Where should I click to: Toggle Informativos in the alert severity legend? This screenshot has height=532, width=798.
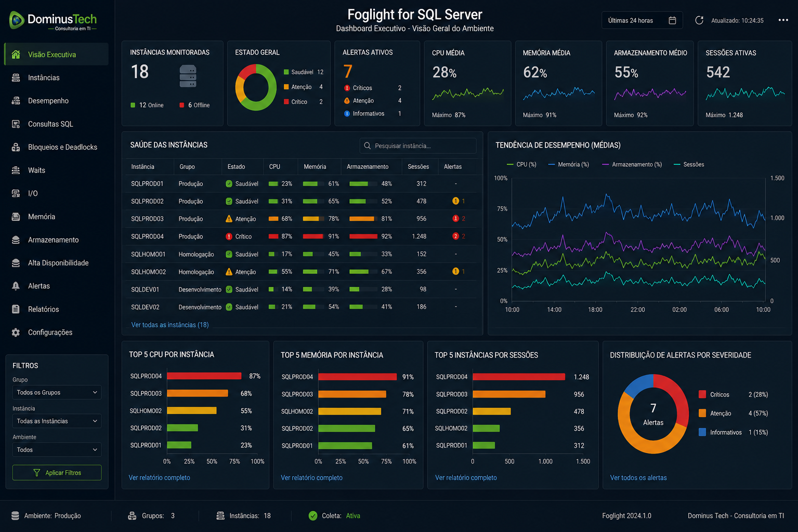point(734,432)
